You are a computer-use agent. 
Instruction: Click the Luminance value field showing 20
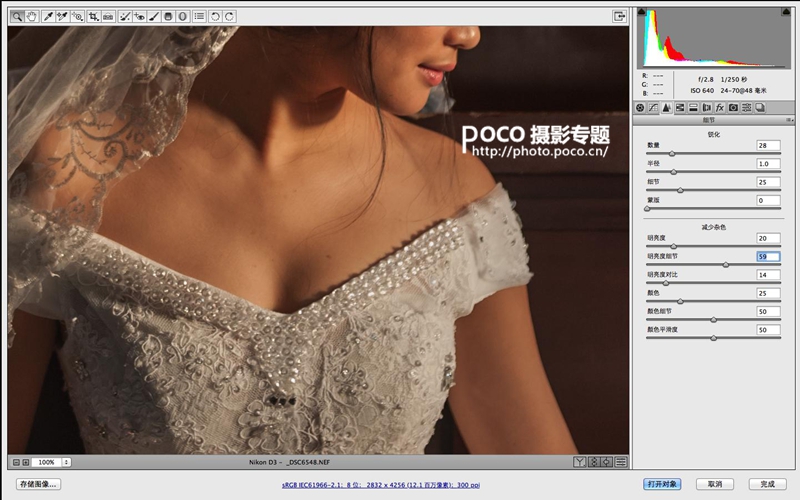(x=768, y=238)
